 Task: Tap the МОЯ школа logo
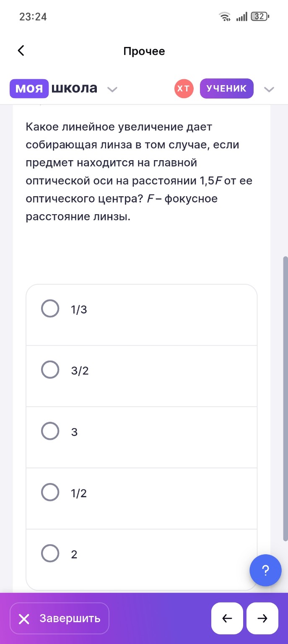54,88
